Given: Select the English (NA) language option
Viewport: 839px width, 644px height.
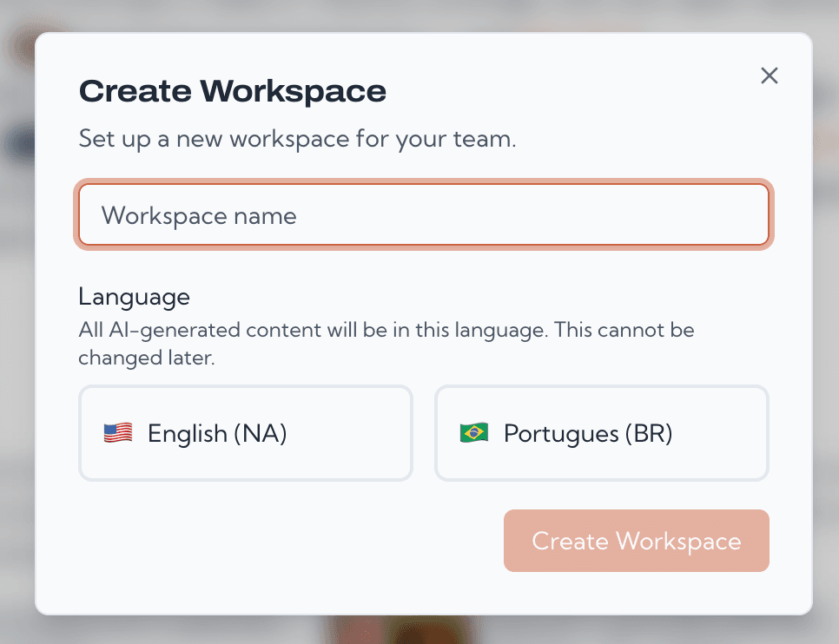Looking at the screenshot, I should (x=246, y=433).
